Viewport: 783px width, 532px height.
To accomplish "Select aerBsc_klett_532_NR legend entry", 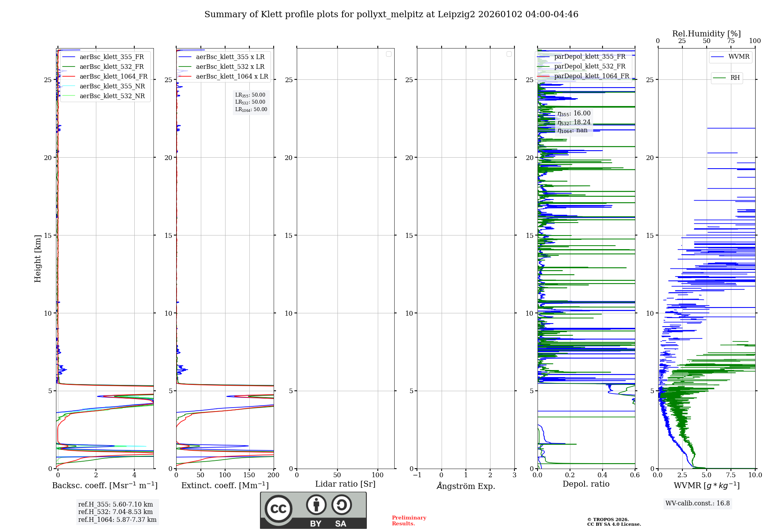I will coord(112,96).
